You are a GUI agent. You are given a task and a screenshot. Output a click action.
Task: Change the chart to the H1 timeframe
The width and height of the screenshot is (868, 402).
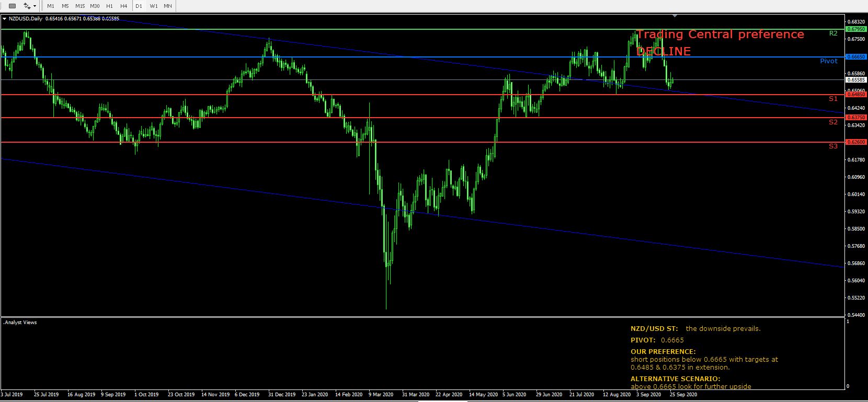[109, 6]
